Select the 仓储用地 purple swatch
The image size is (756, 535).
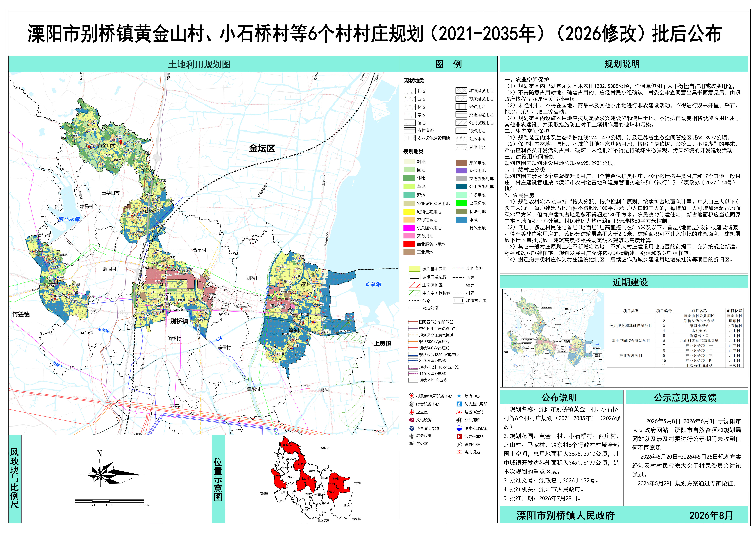tap(462, 171)
